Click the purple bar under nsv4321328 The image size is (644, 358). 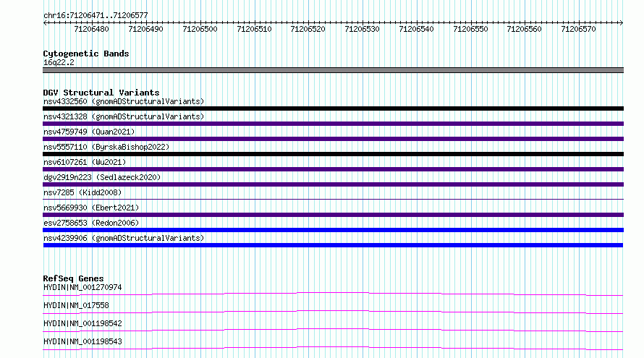[x=333, y=124]
